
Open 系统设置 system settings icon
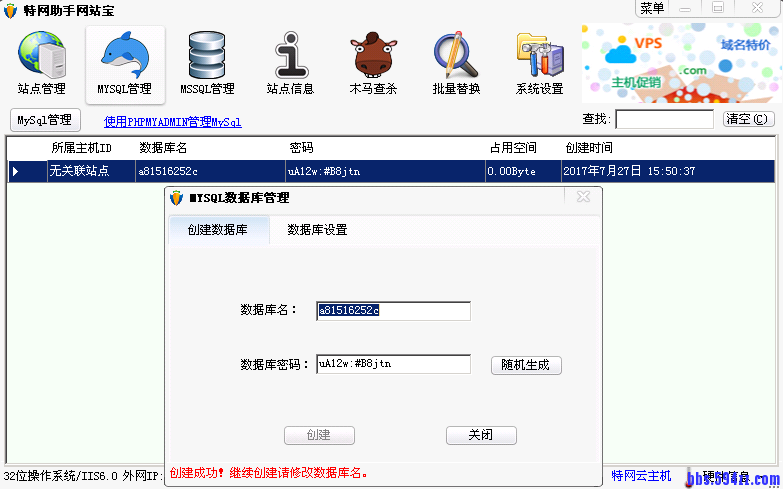click(539, 64)
